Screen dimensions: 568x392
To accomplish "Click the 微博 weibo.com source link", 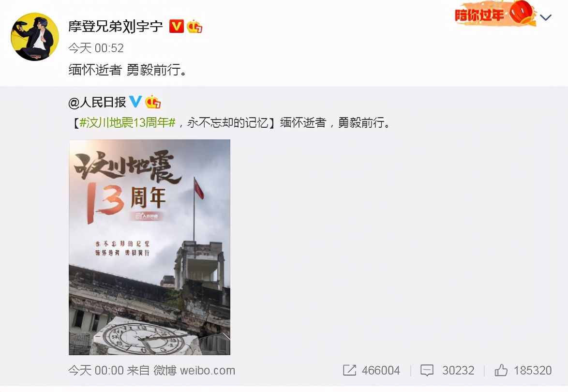I will pos(194,370).
